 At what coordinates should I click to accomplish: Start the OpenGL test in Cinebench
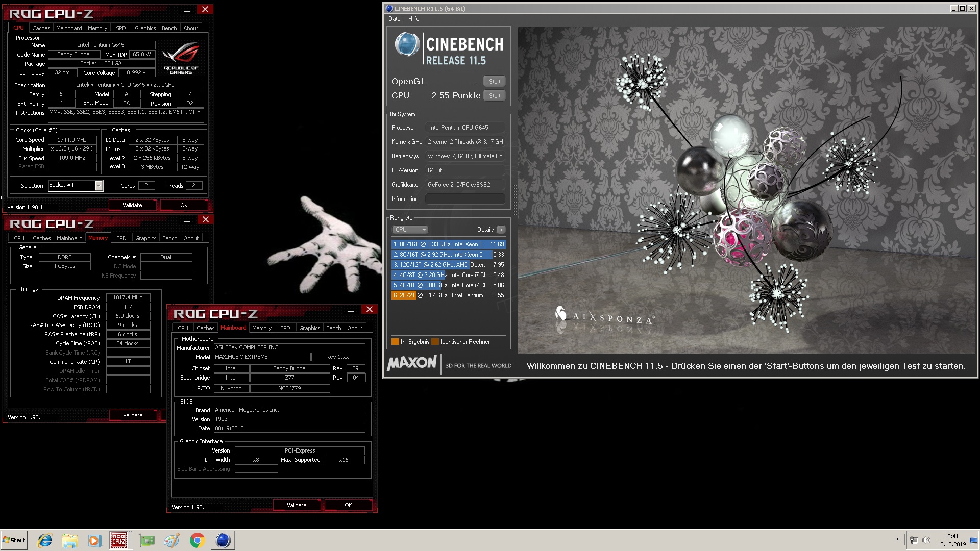(495, 82)
